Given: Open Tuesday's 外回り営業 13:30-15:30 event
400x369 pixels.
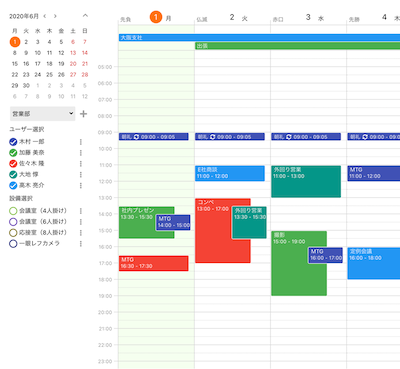Looking at the screenshot, I should click(x=249, y=222).
